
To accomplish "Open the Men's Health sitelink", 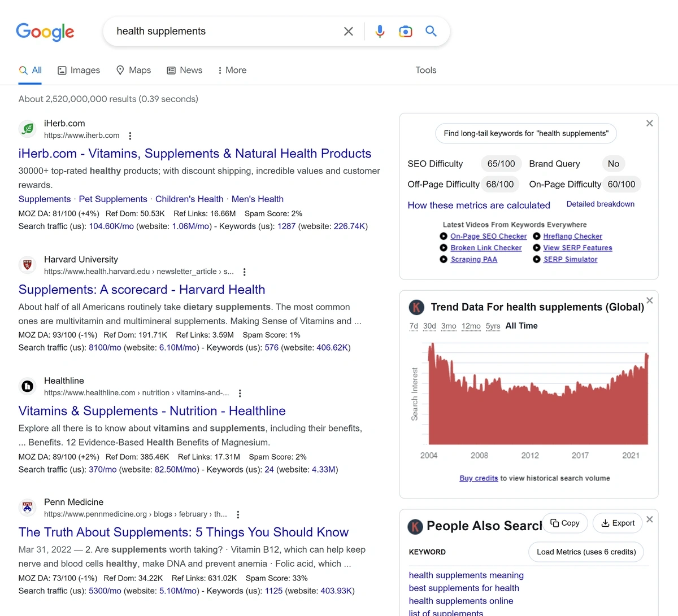I will (258, 199).
